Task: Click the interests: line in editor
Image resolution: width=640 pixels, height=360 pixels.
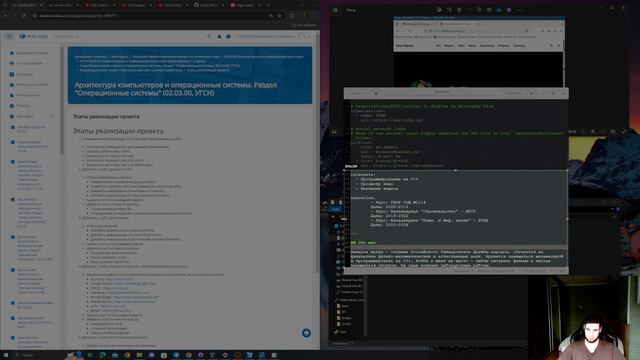Action: 363,175
